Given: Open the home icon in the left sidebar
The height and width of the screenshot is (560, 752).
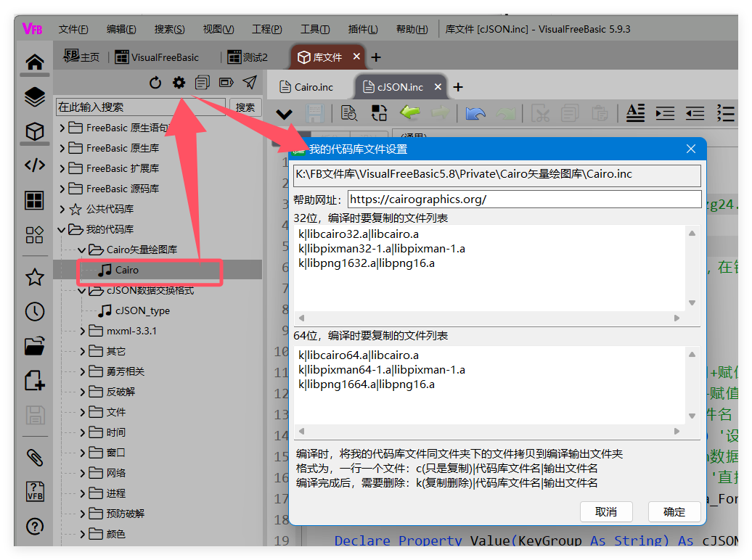Looking at the screenshot, I should (x=34, y=62).
